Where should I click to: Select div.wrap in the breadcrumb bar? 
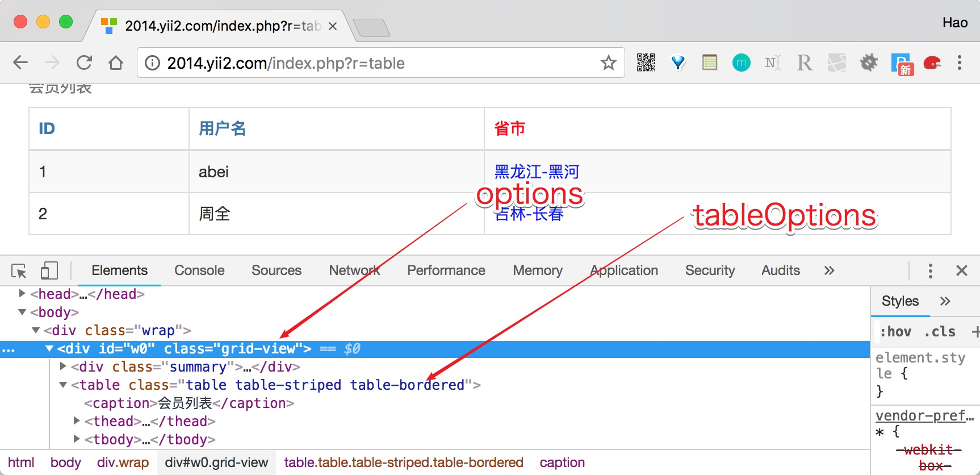pyautogui.click(x=123, y=463)
